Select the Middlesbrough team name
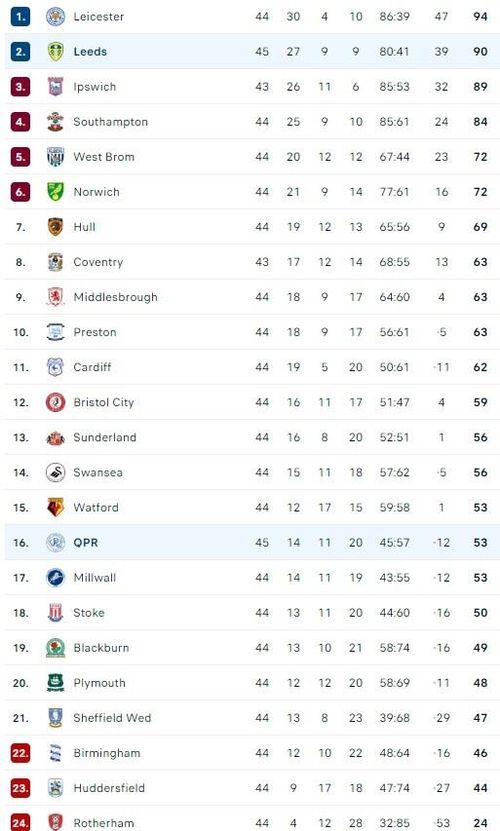The height and width of the screenshot is (831, 500). pos(116,297)
